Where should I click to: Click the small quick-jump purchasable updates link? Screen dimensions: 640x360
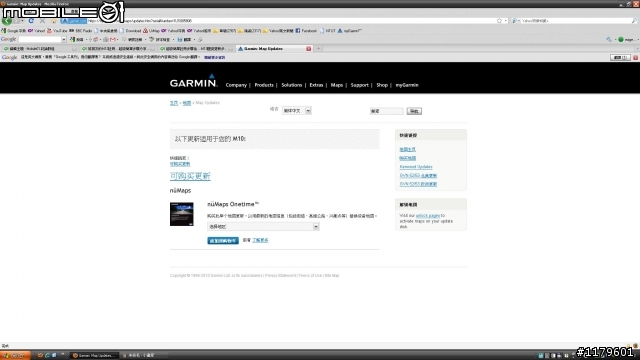click(180, 164)
